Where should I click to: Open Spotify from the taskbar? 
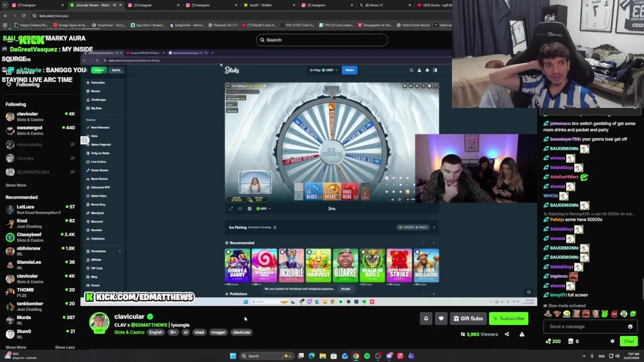(367, 356)
